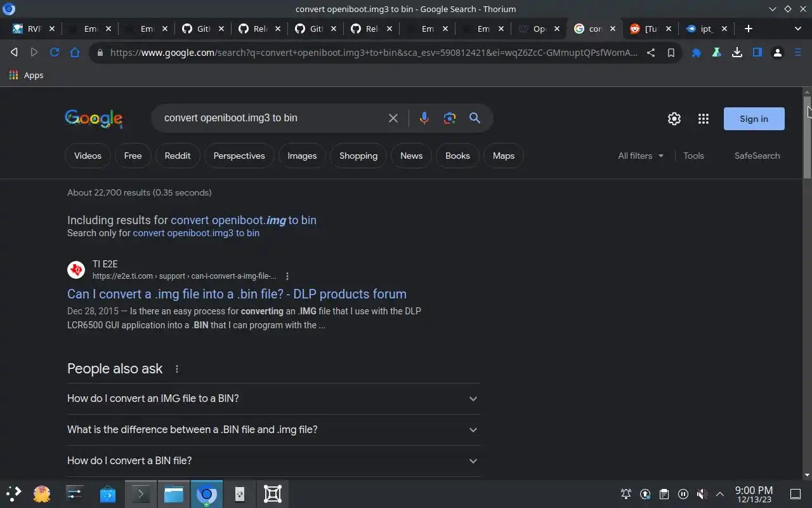Filter results by Videos
This screenshot has height=508, width=812.
[x=88, y=156]
